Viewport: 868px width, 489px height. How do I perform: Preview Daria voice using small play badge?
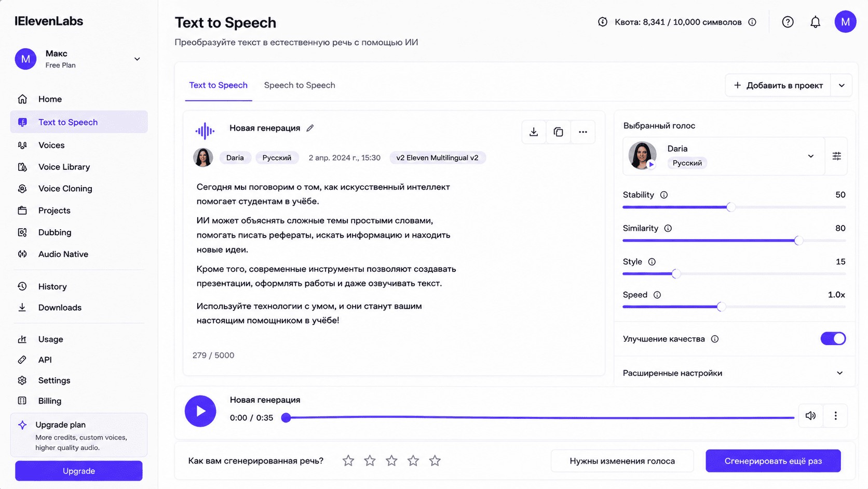651,165
